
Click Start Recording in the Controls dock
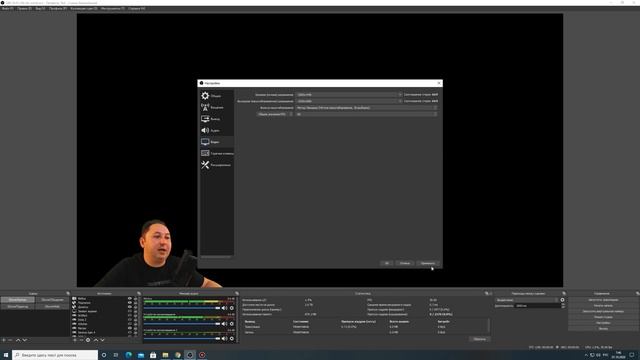(603, 306)
